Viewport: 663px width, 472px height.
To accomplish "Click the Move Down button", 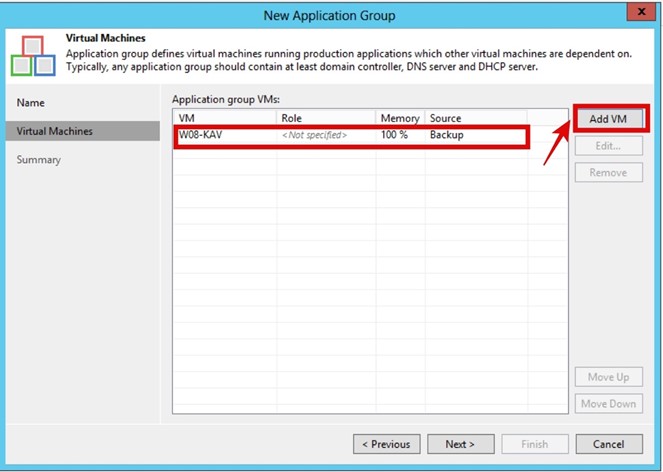I will [608, 403].
